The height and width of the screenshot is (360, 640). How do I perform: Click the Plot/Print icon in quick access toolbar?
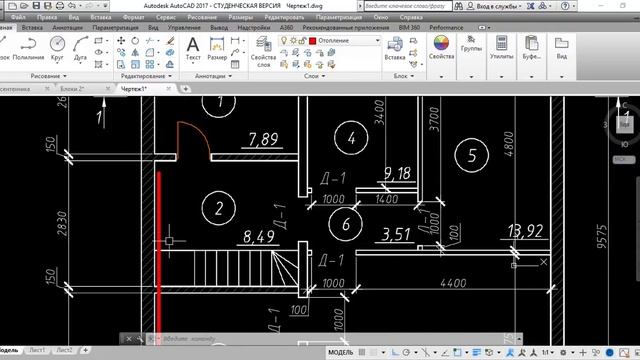coord(60,6)
